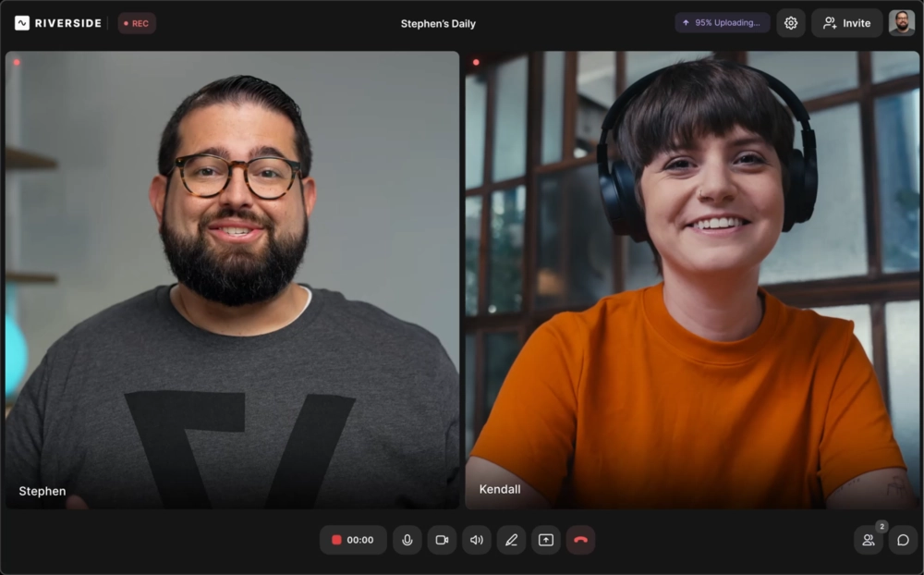
Task: Open speaker output settings
Action: [477, 540]
